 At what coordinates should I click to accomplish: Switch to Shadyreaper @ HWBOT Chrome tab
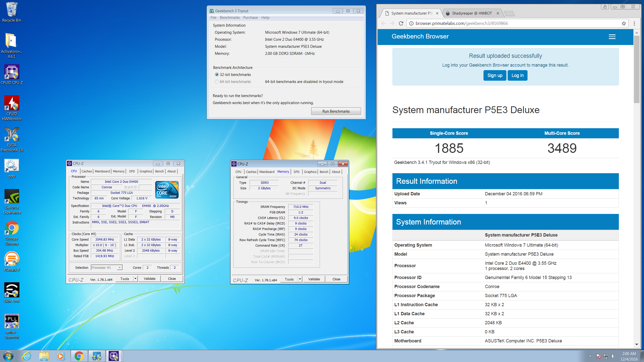tap(472, 13)
